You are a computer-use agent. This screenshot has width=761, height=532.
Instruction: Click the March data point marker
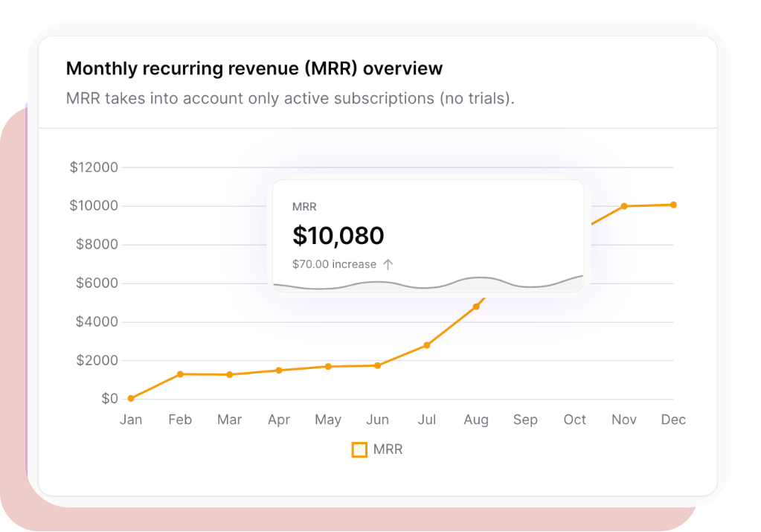click(229, 374)
